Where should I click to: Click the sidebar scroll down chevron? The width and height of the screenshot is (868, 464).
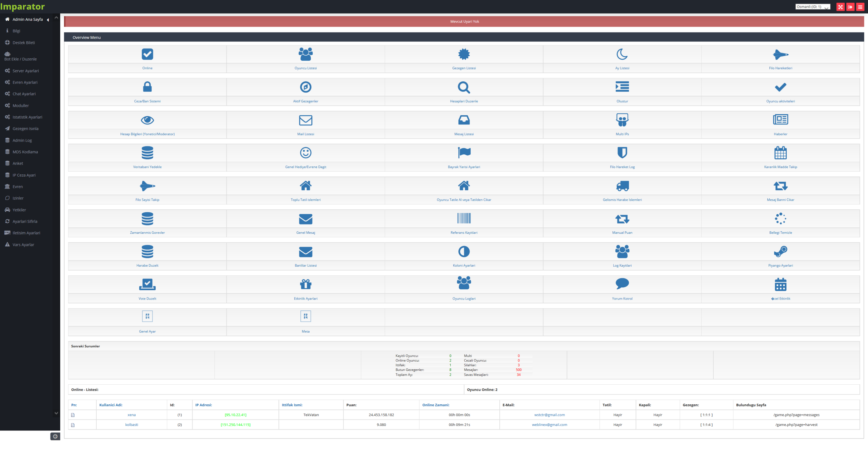pyautogui.click(x=56, y=413)
